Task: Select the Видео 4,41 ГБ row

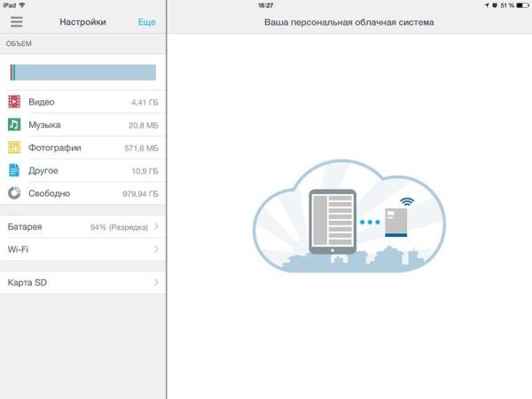Action: pos(83,102)
